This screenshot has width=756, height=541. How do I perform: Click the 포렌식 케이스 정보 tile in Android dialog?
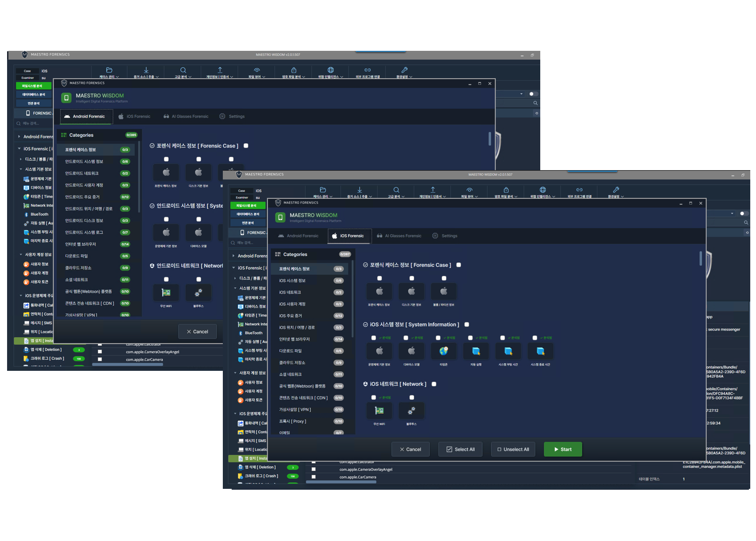coord(166,172)
